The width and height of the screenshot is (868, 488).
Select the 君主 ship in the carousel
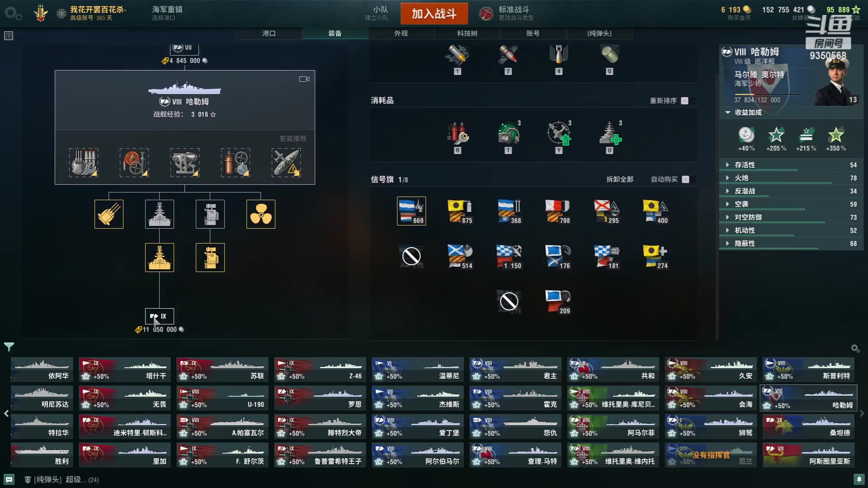coord(515,370)
